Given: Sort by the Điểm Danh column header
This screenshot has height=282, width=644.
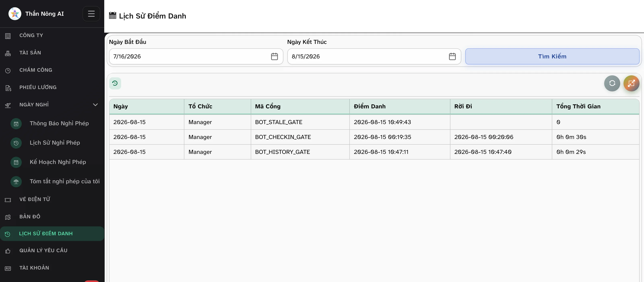Looking at the screenshot, I should click(x=400, y=106).
